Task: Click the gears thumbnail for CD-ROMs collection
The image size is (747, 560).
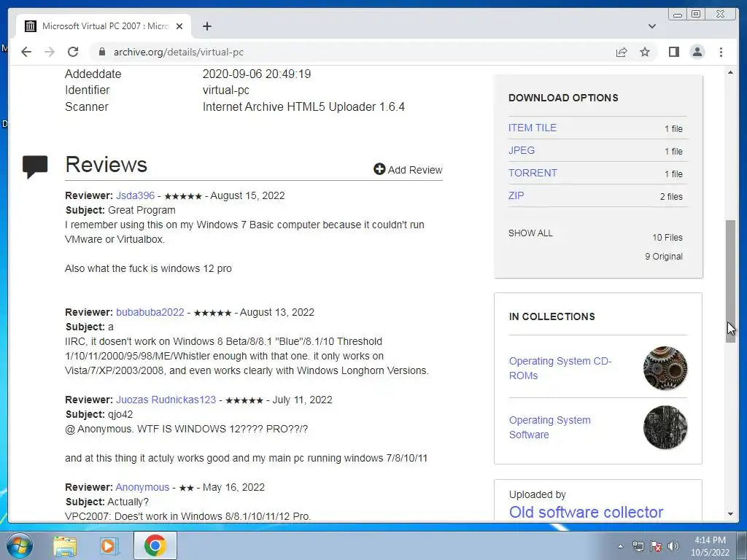Action: [665, 368]
